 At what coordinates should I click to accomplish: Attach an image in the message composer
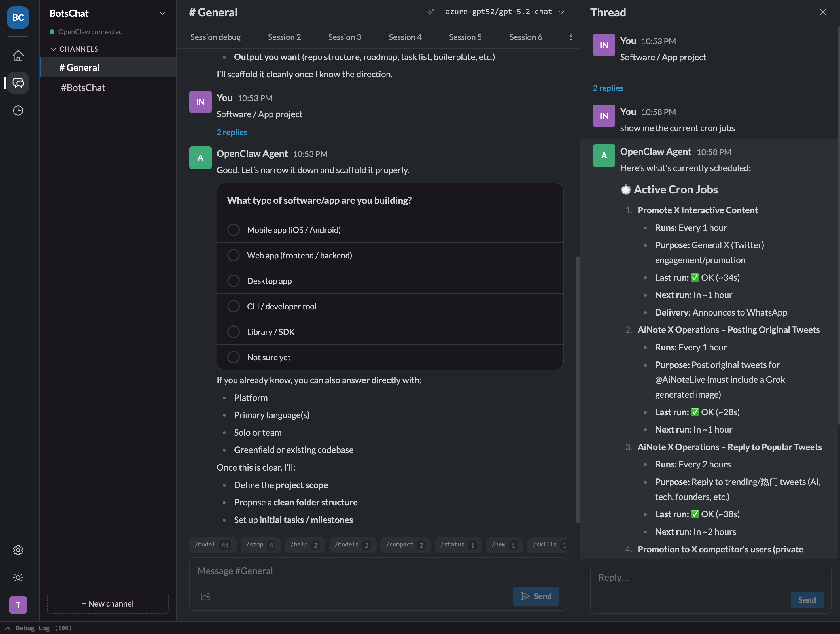tap(206, 596)
